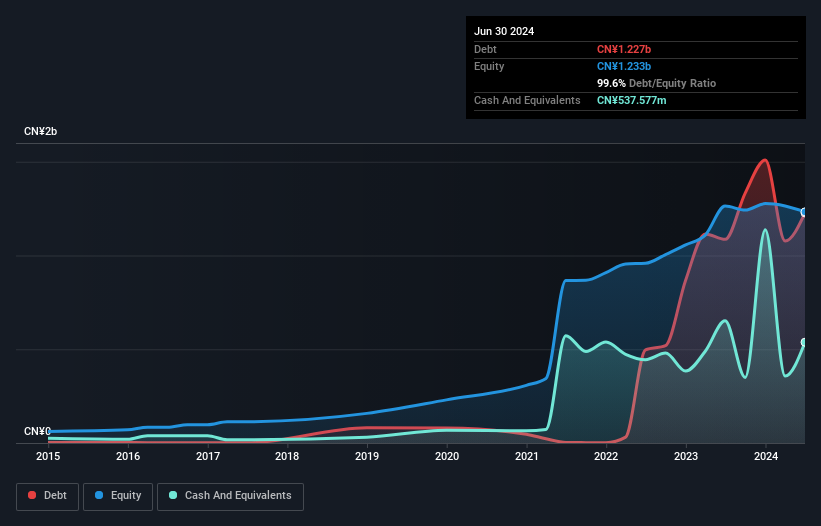Toggle the Equity series legend button
The image size is (821, 526).
point(118,496)
